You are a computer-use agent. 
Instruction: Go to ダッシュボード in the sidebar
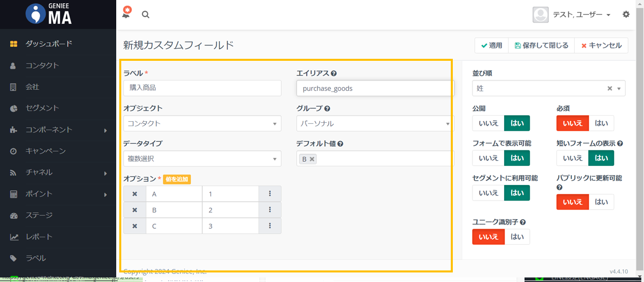(49, 44)
